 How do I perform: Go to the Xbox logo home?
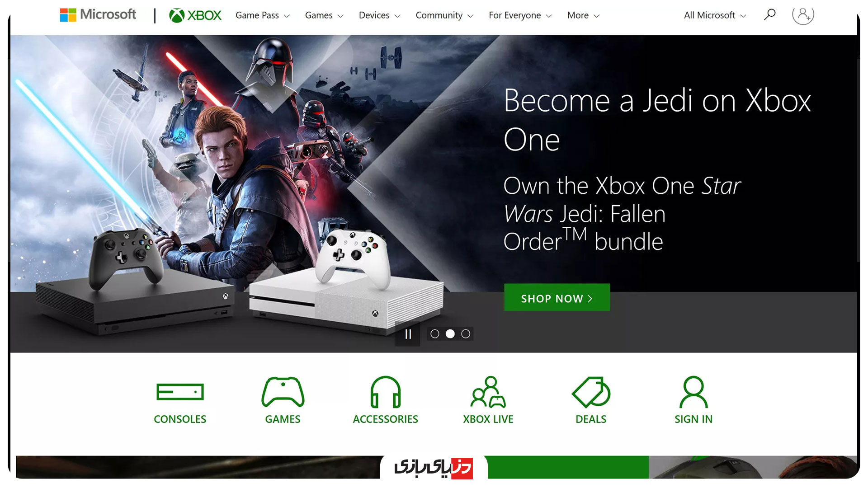point(195,15)
